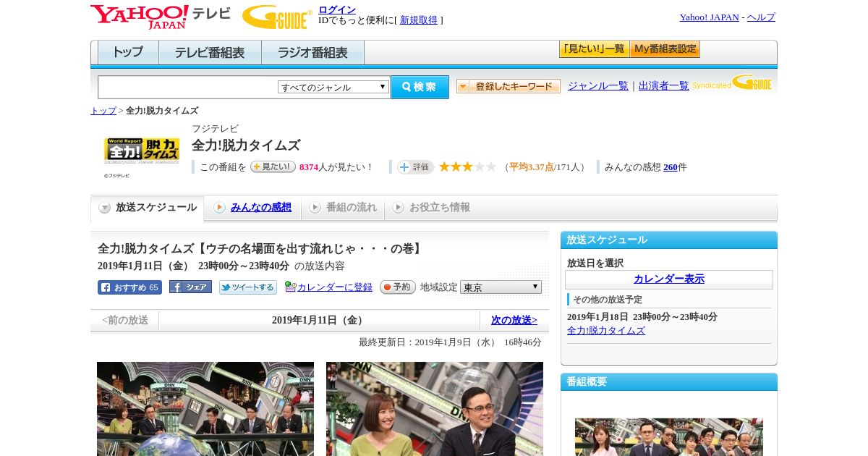Open the 地域設定 東京 region dropdown
Image resolution: width=868 pixels, height=456 pixels.
(x=501, y=287)
